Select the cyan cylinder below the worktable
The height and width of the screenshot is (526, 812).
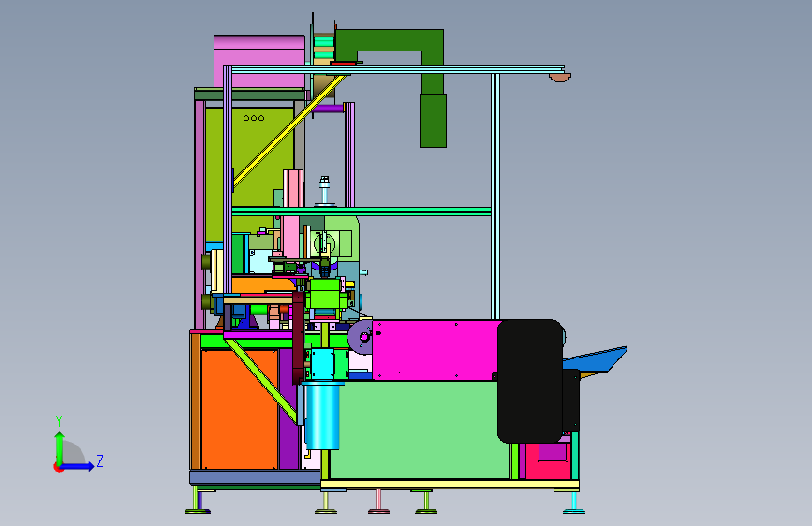tap(322, 416)
